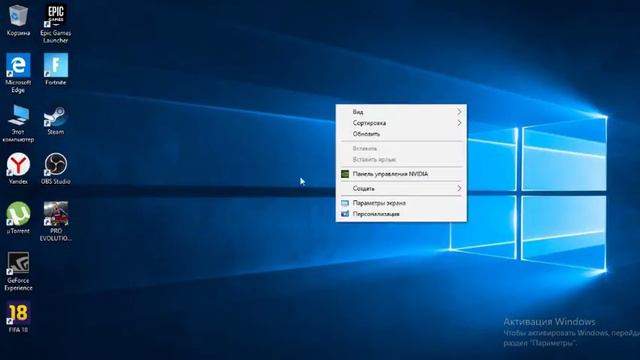Choose Обновить from the context menu
Image resolution: width=640 pixels, height=360 pixels.
(401, 134)
